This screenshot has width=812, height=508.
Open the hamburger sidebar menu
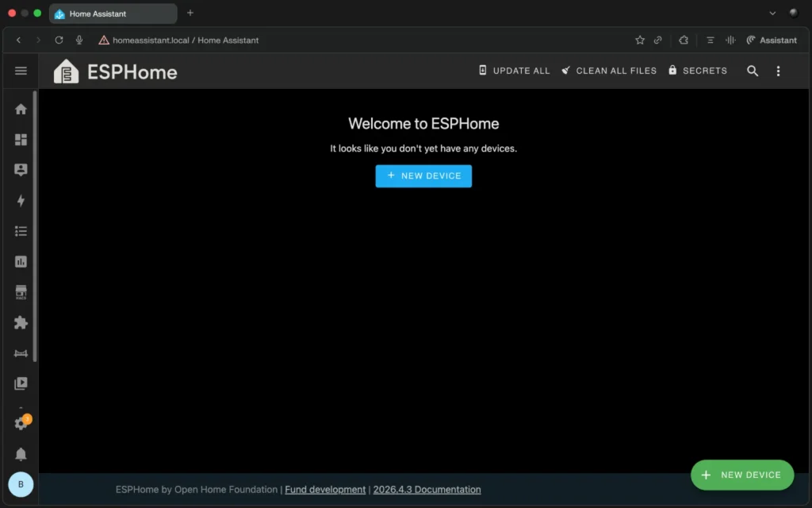point(21,71)
